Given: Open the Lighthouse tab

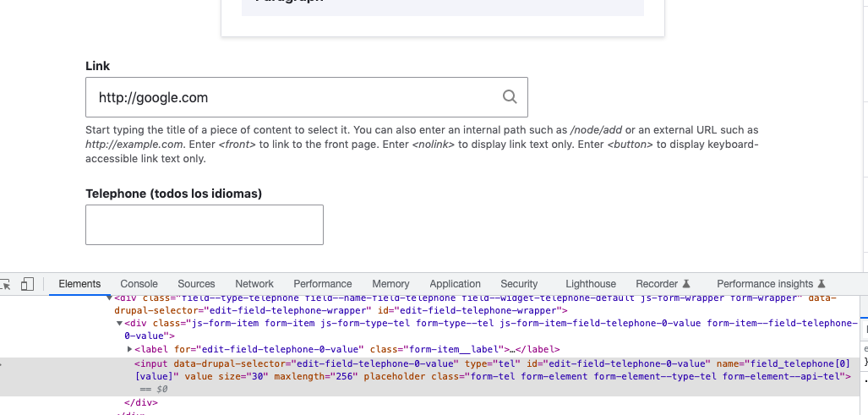Looking at the screenshot, I should click(590, 284).
